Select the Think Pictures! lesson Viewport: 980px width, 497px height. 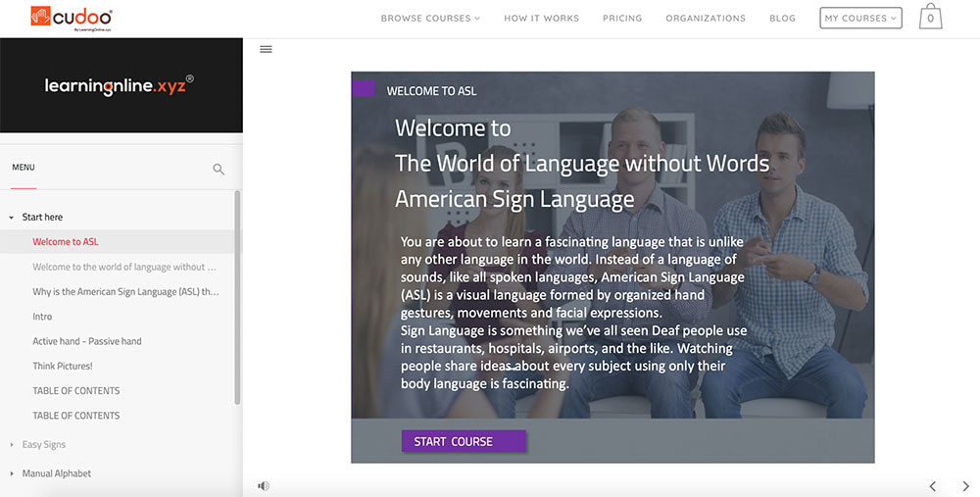pos(63,366)
